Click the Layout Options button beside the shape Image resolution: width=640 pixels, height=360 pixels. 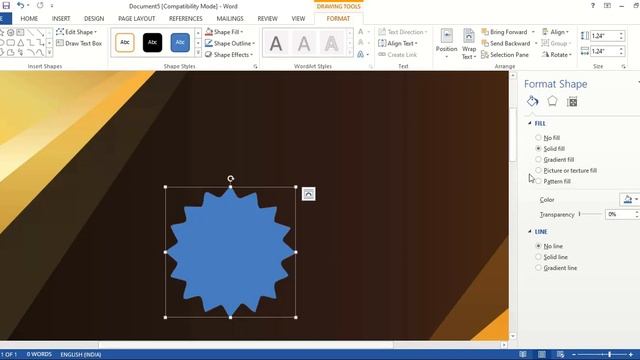(309, 194)
